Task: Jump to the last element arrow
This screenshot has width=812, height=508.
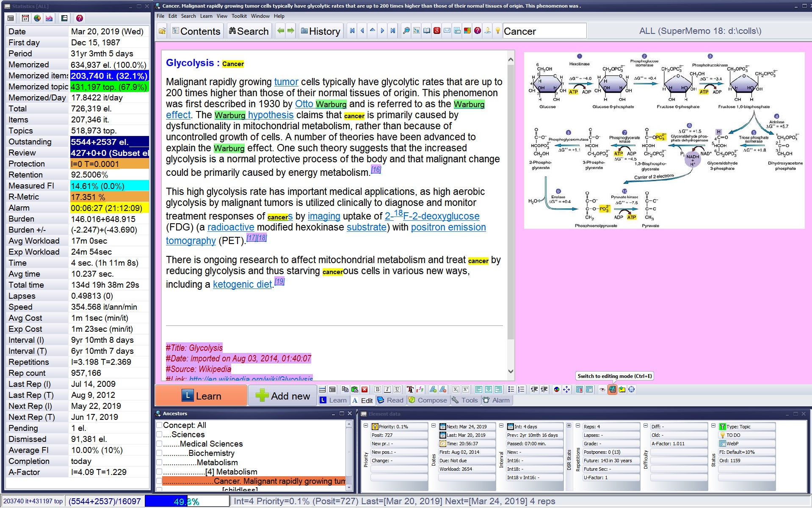Action: pos(393,31)
